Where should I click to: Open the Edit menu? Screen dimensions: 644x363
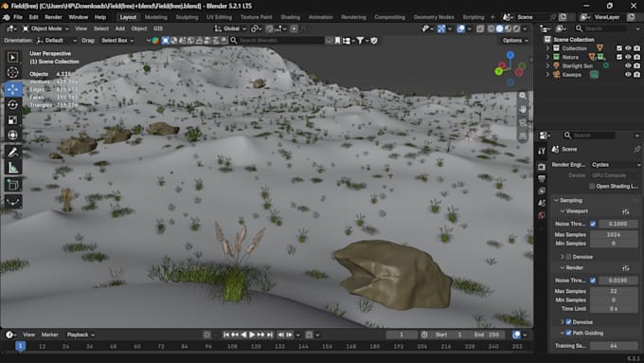pyautogui.click(x=34, y=17)
